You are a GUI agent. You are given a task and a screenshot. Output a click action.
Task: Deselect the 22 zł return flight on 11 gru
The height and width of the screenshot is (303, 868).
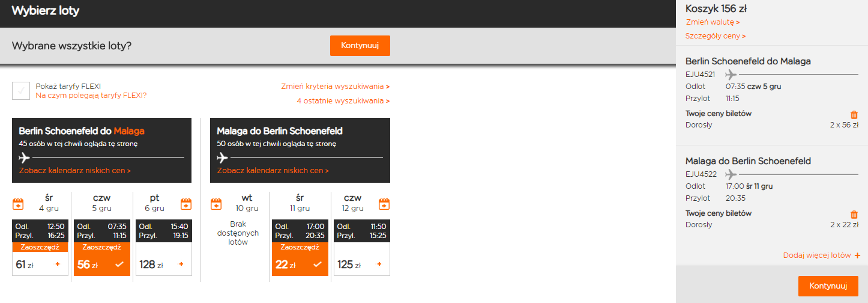[x=300, y=248]
